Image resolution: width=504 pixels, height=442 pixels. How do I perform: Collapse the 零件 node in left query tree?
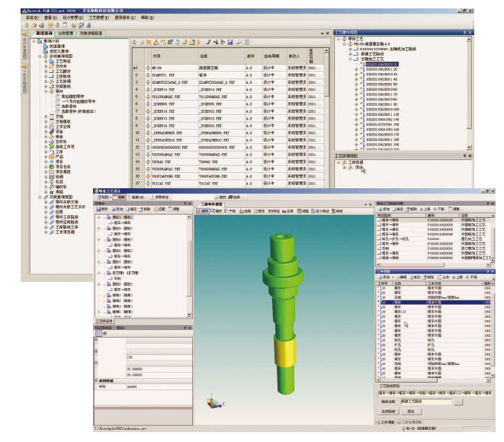47,91
